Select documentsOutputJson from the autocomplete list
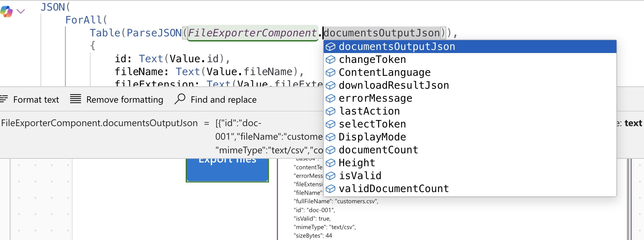 pos(470,47)
